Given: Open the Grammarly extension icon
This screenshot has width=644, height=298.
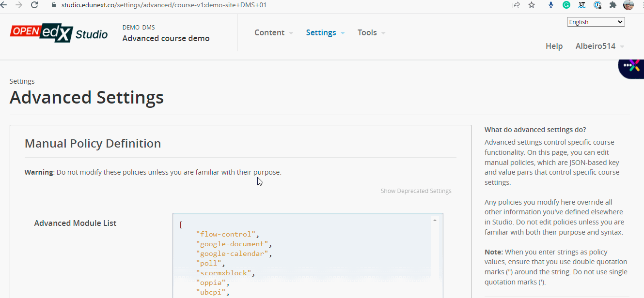Looking at the screenshot, I should click(566, 5).
